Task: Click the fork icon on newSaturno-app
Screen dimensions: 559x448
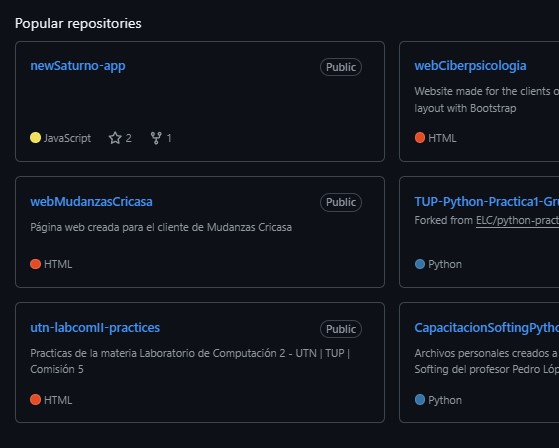Action: coord(156,138)
